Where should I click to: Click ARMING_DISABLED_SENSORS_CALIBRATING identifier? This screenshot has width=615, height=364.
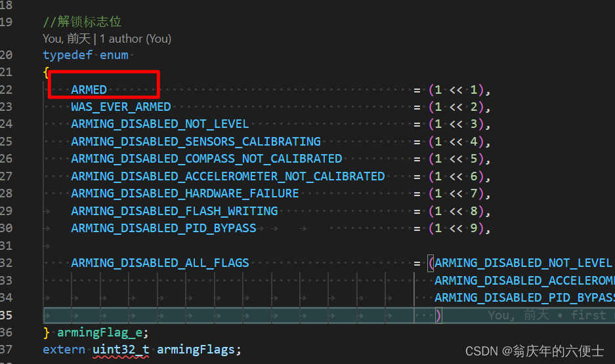tap(196, 142)
